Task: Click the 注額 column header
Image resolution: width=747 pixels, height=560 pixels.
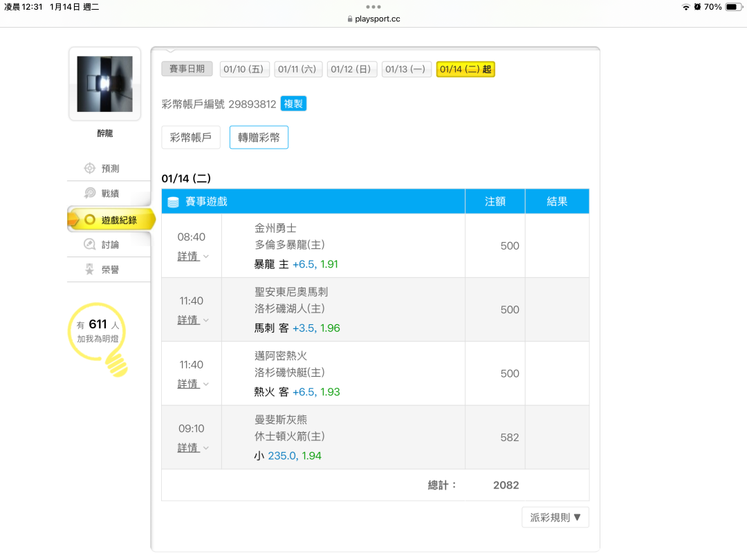Action: point(495,201)
